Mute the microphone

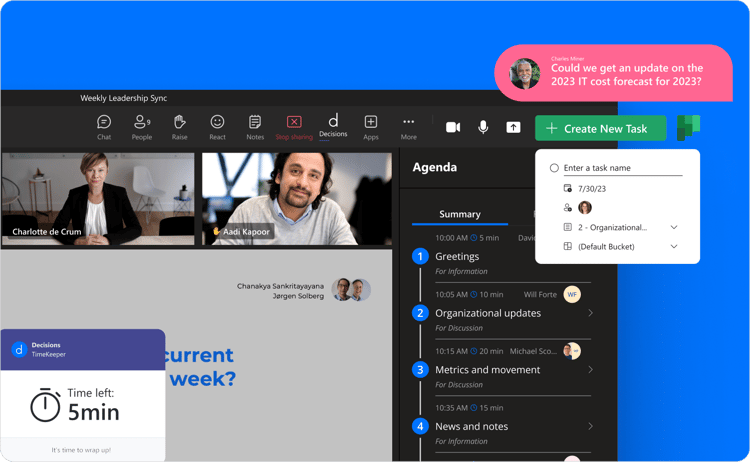[483, 127]
